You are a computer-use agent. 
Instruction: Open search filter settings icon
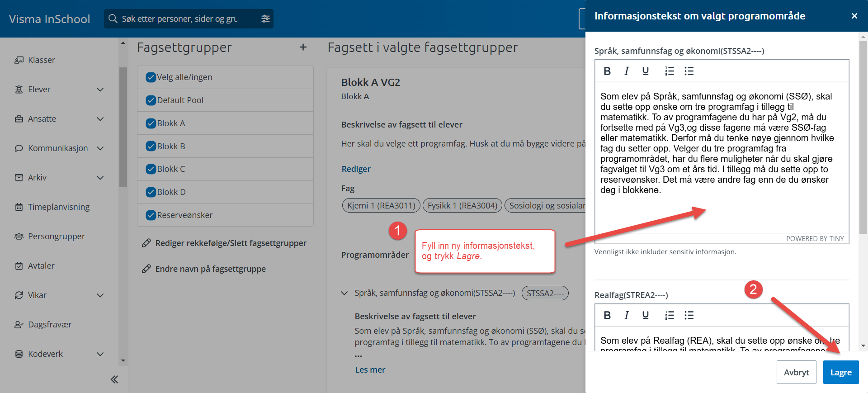click(x=265, y=19)
